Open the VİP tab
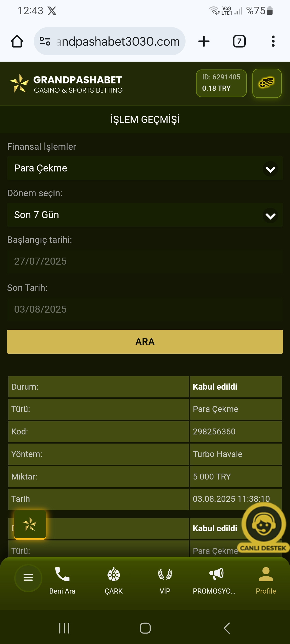Screen dimensions: 290x644 click(165, 581)
